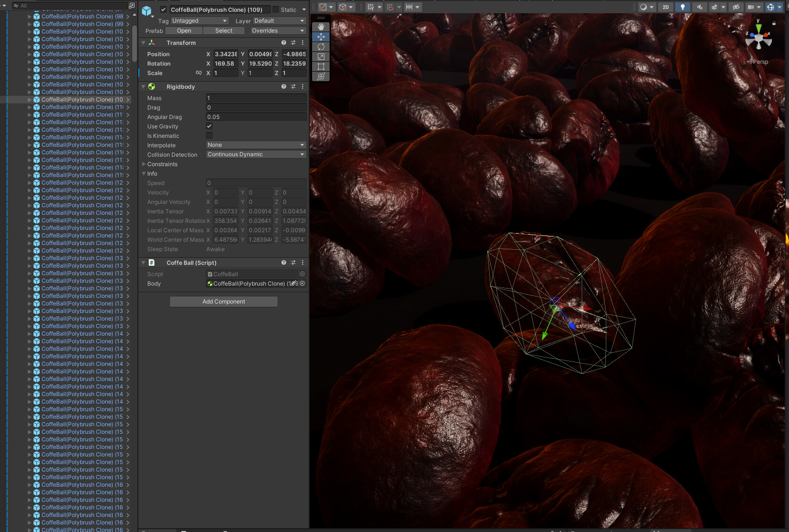Image resolution: width=789 pixels, height=532 pixels.
Task: Open Transform component presets icon
Action: [x=293, y=43]
